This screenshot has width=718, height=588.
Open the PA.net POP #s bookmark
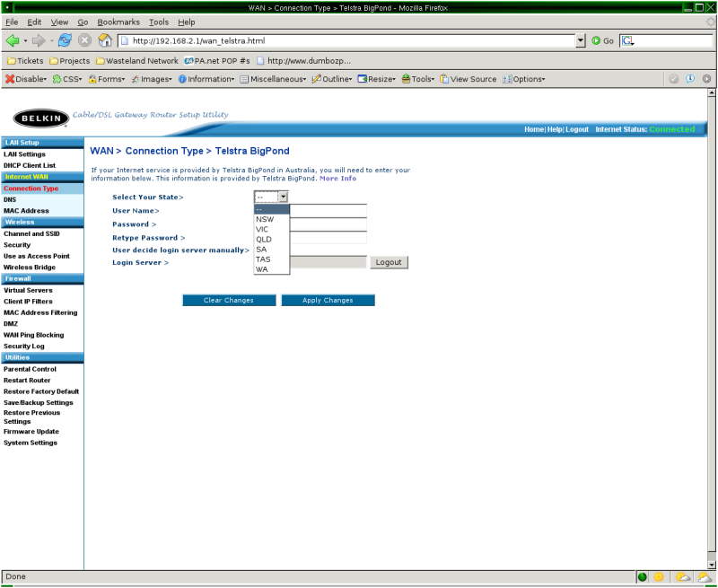[217, 60]
